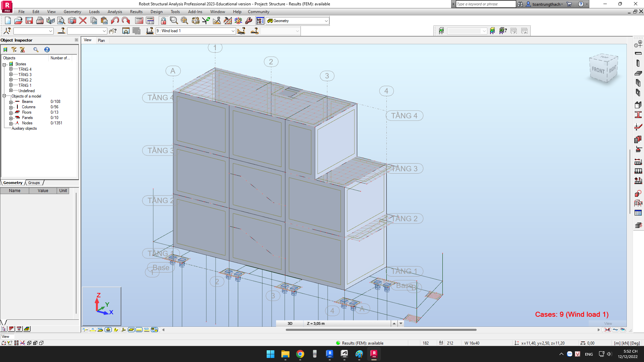644x362 pixels.
Task: Open the Wrench configuration tool
Action: click(248, 20)
